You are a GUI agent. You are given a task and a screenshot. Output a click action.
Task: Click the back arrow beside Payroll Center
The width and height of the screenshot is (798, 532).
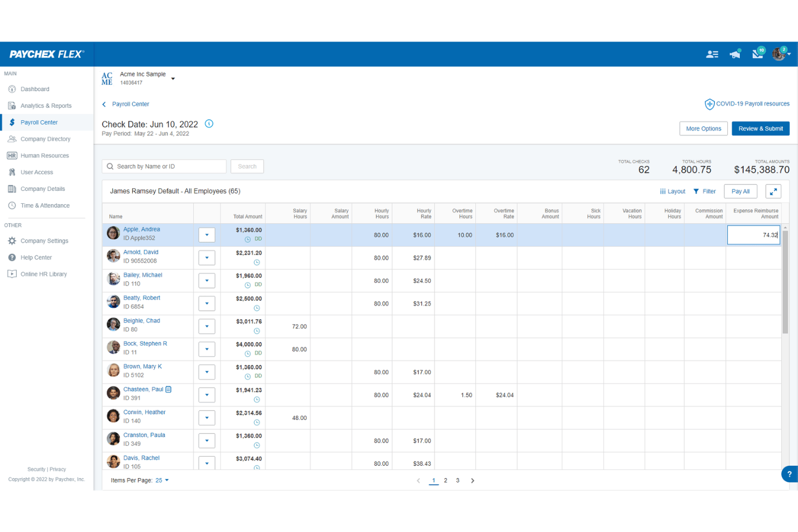(x=104, y=105)
